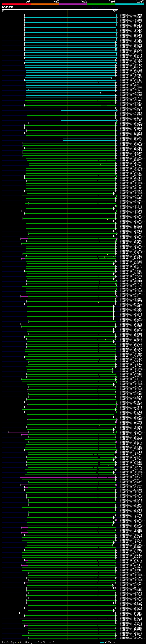This screenshot has height=644, width=146.
Task: Click the UniRef100_Q66PX4 label
Action: pos(131,70)
